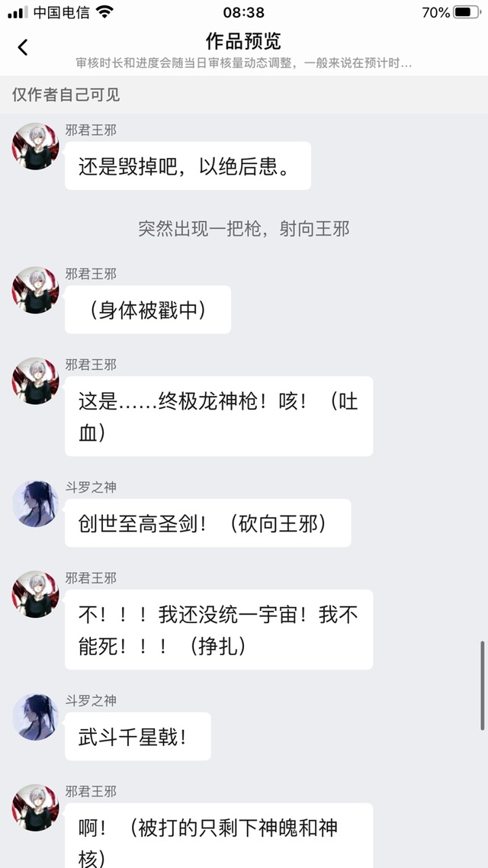488x868 pixels.
Task: Tap the 邪君王邪 name above 身体被戳中
Action: pos(91,274)
